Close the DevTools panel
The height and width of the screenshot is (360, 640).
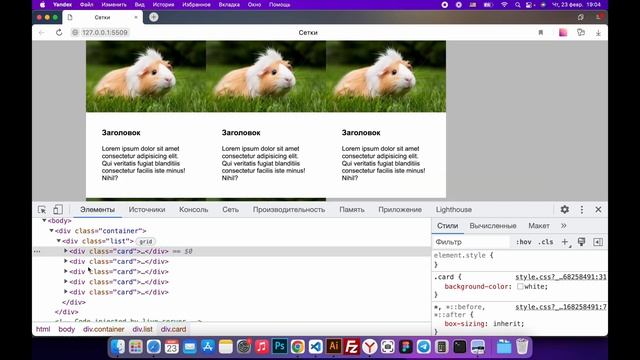[x=598, y=209]
